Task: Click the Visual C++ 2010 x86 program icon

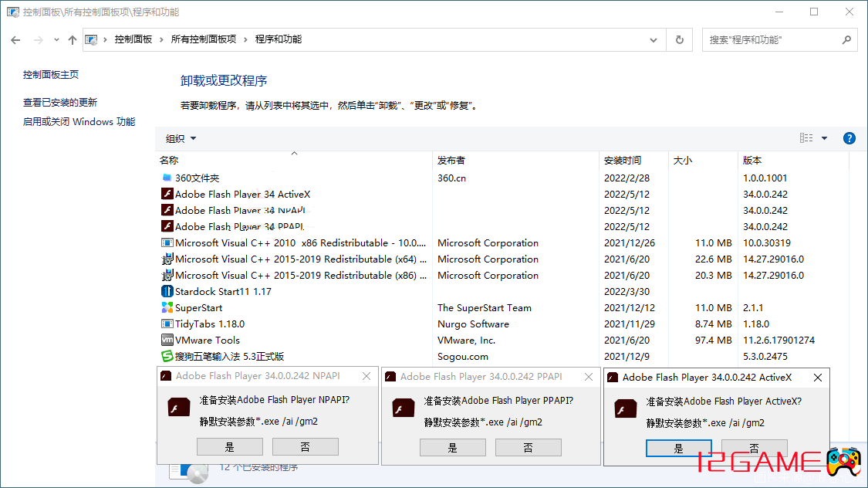Action: click(x=167, y=242)
